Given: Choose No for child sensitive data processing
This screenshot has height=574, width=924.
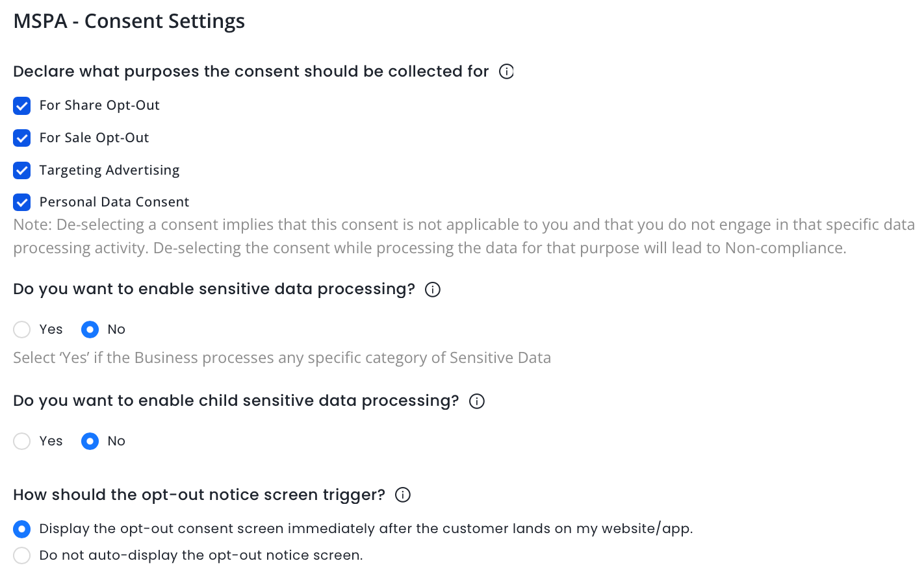Looking at the screenshot, I should 90,442.
